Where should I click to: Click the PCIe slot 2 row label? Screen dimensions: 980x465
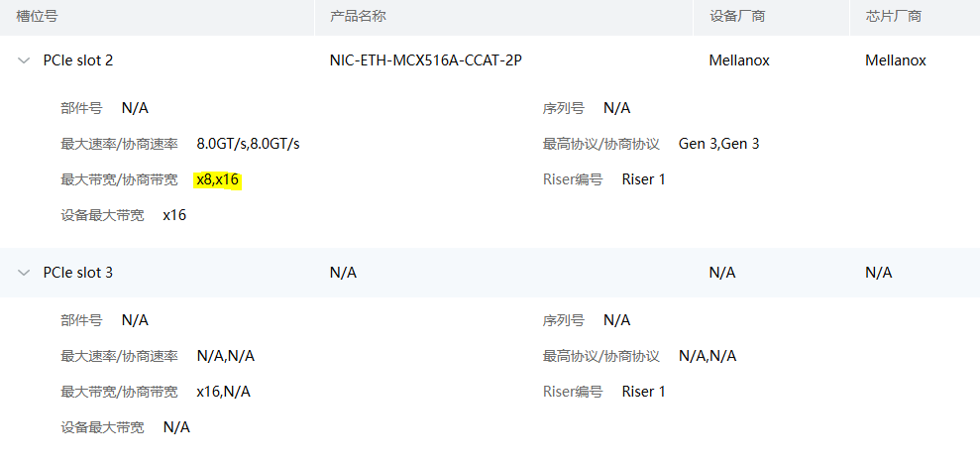pos(78,60)
